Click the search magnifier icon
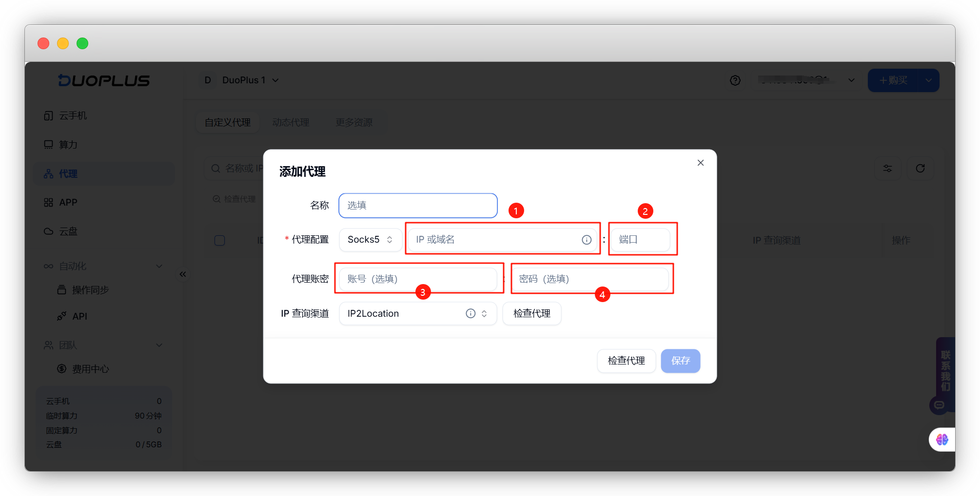The width and height of the screenshot is (980, 496). tap(216, 169)
